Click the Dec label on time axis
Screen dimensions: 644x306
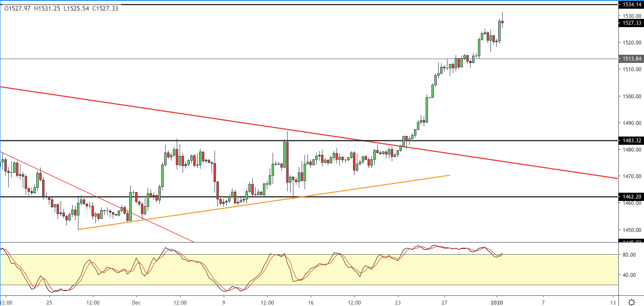pos(137,302)
